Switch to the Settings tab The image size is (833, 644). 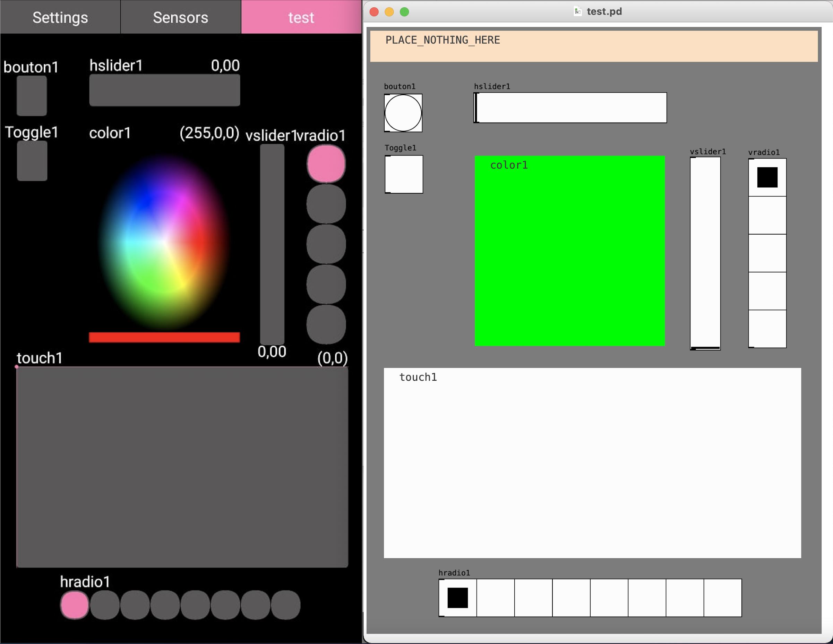point(60,17)
